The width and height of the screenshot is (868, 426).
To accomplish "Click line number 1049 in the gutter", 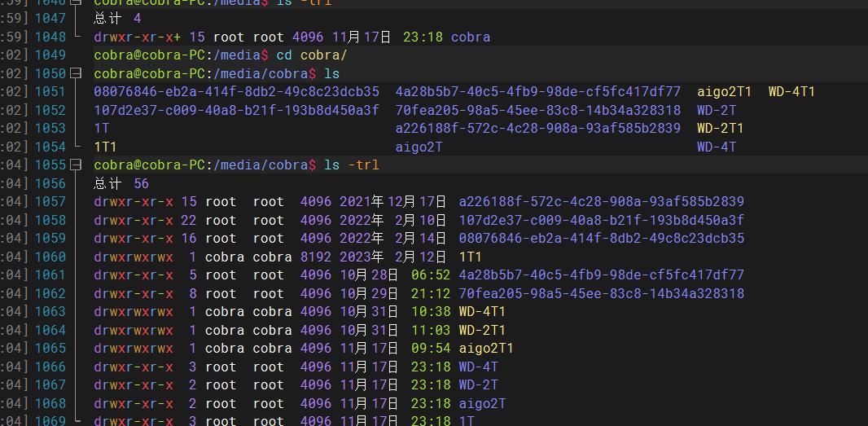I will point(50,55).
